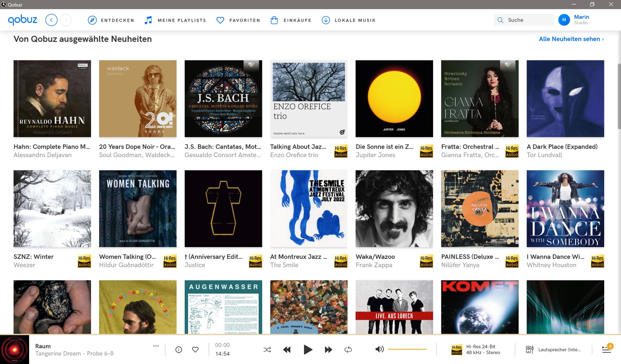Open artist Frank Zappa link
621x364 pixels.
click(x=374, y=265)
